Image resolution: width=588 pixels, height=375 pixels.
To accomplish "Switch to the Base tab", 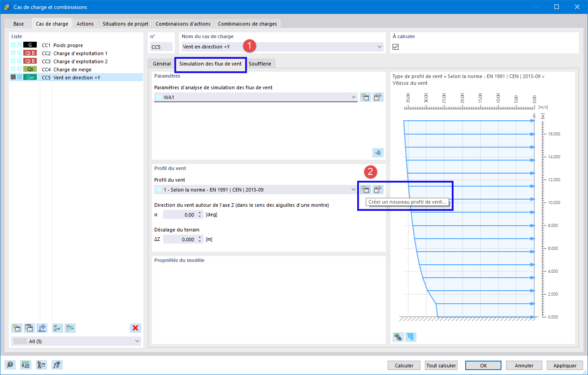I will tap(19, 24).
